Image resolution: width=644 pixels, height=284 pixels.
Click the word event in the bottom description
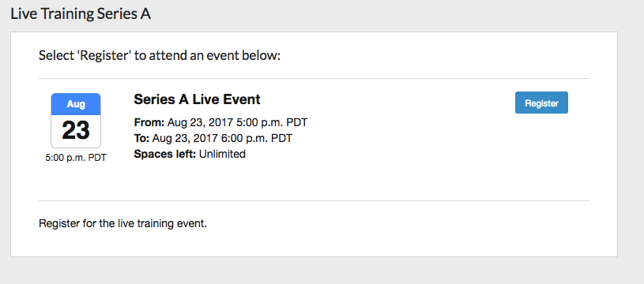tap(193, 224)
